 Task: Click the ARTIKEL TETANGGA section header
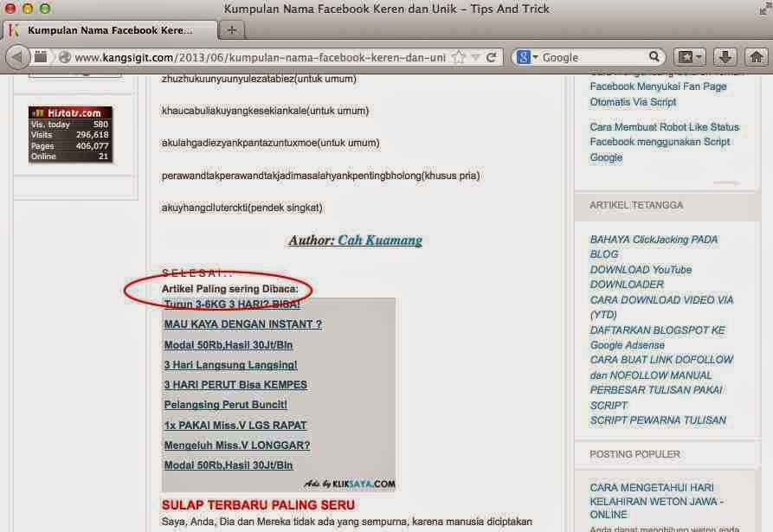point(636,205)
